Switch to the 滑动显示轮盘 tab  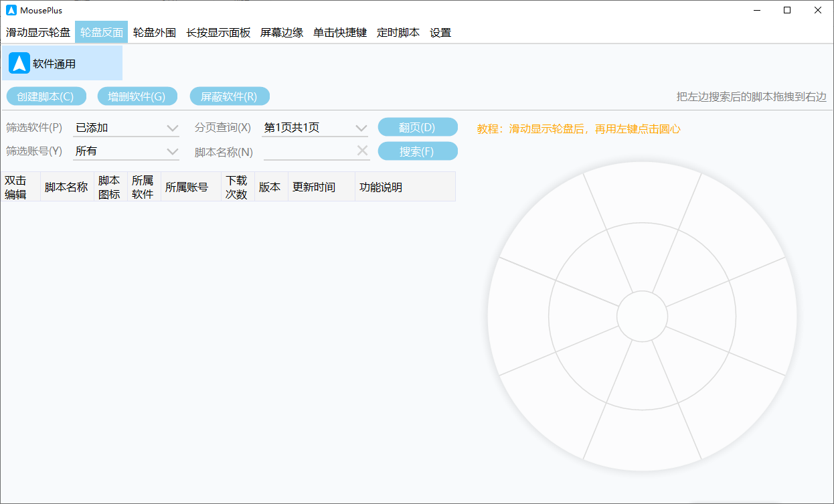[x=38, y=32]
